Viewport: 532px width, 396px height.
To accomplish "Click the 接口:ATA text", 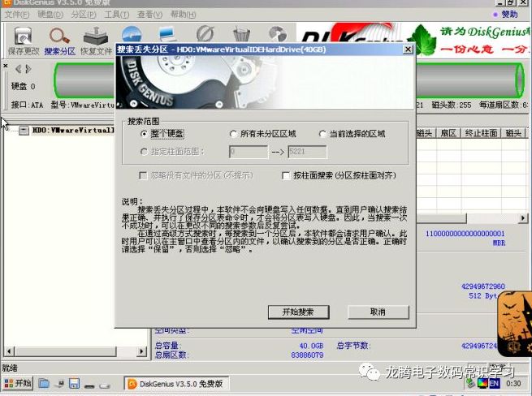I will click(27, 105).
